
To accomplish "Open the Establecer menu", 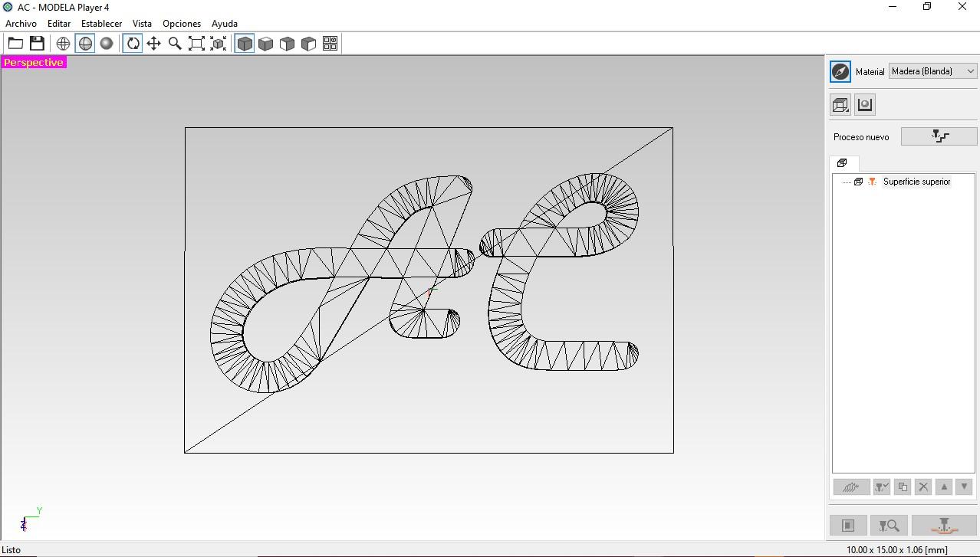I will (101, 24).
